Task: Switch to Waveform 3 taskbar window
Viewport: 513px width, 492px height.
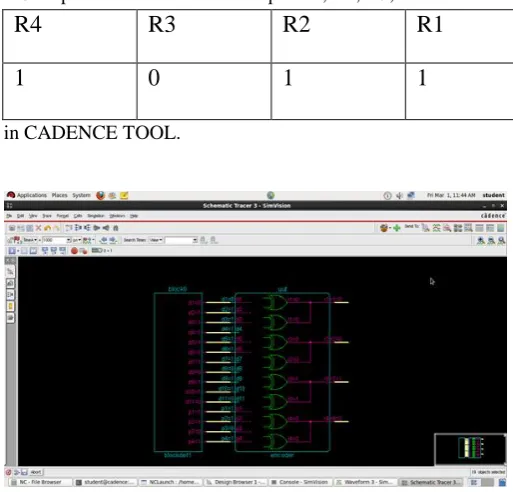Action: tap(365, 482)
